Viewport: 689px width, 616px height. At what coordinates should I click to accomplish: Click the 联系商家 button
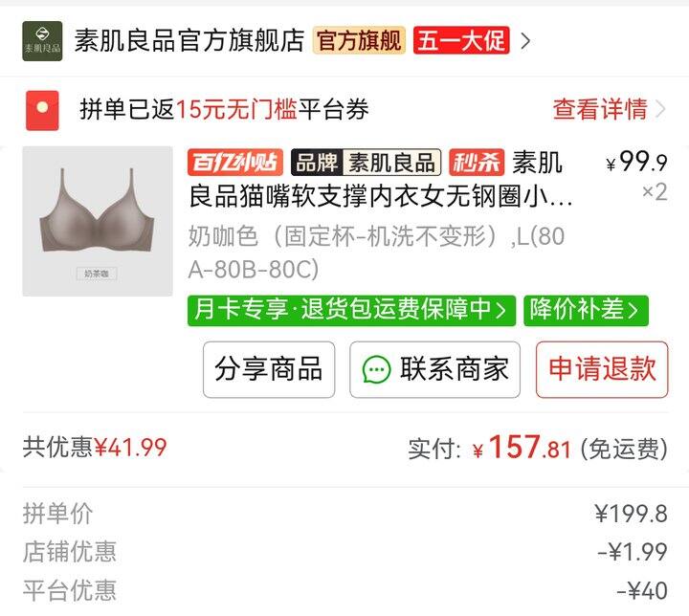pyautogui.click(x=435, y=369)
